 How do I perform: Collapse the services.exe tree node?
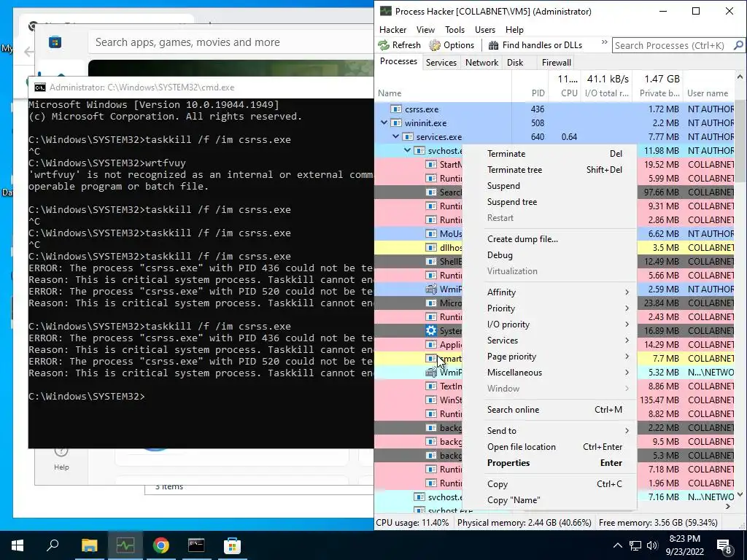[395, 136]
